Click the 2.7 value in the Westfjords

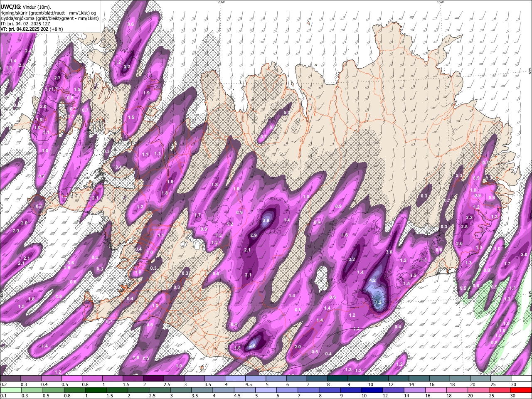[57, 78]
